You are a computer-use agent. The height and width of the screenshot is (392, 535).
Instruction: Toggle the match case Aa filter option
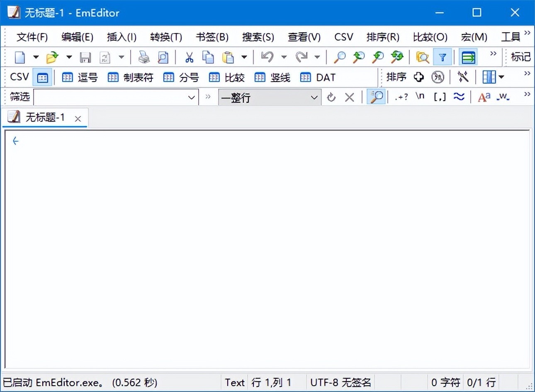(x=484, y=97)
